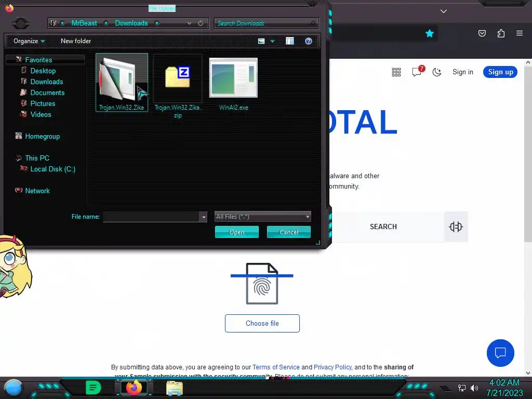Expand the view options dropdown arrow
The width and height of the screenshot is (532, 399).
click(x=272, y=41)
